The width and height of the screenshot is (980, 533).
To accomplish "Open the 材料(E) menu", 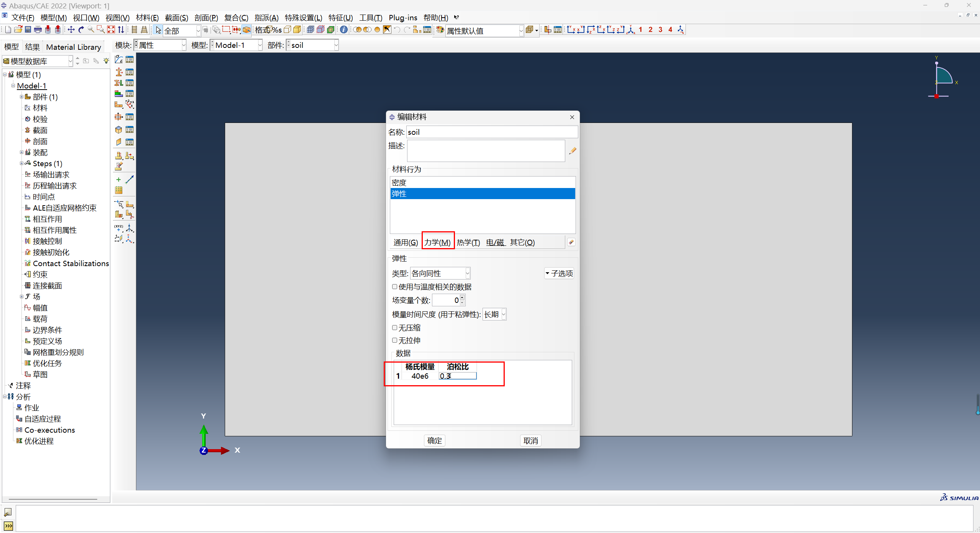I will pos(147,18).
